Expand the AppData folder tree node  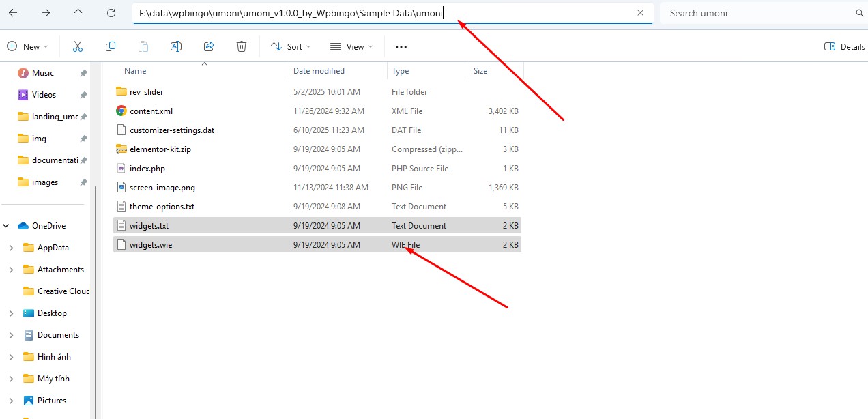pyautogui.click(x=11, y=248)
